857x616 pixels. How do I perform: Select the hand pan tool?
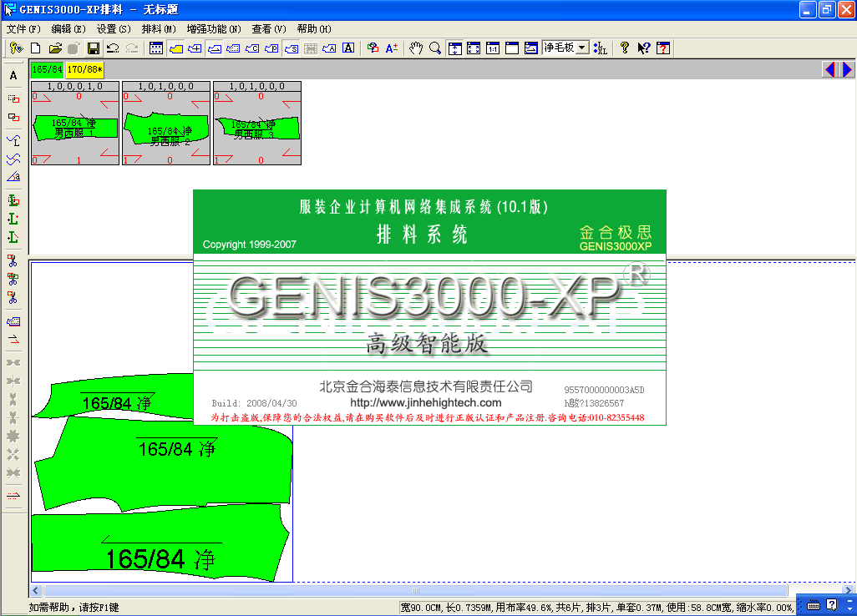[416, 48]
